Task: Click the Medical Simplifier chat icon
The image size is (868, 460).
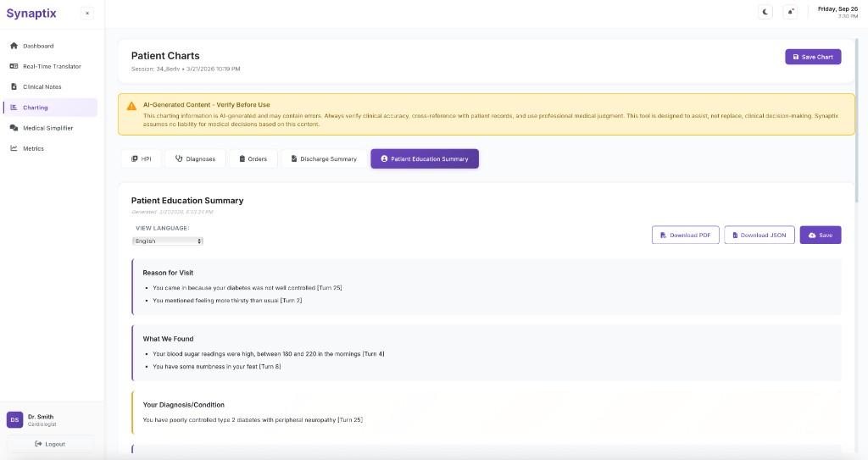Action: point(14,128)
